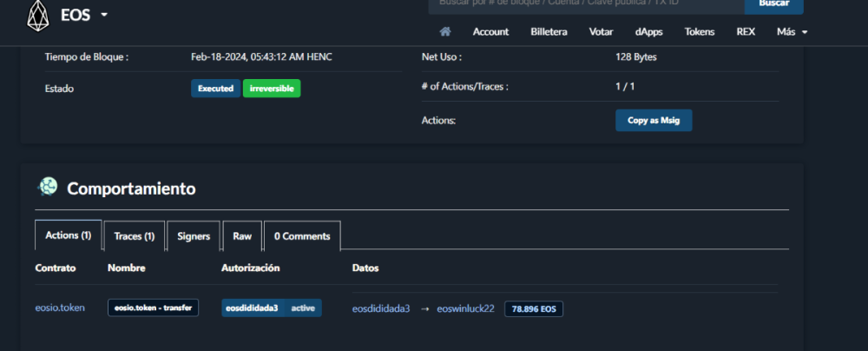Open the Signers tab
The width and height of the screenshot is (868, 351).
193,235
